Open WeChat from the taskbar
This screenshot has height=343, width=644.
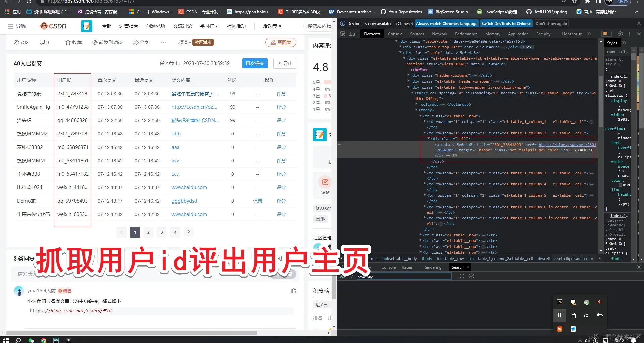click(x=31, y=340)
